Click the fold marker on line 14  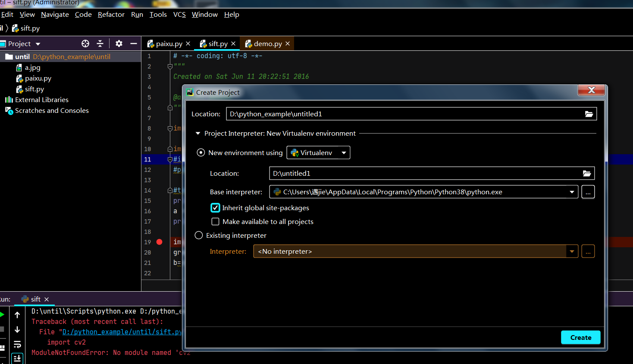(x=170, y=190)
